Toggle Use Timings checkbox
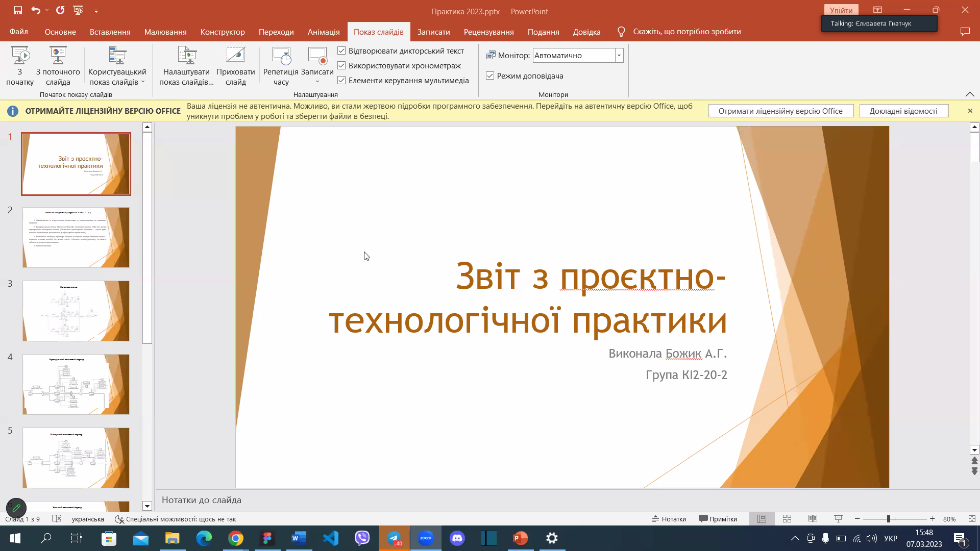This screenshot has width=980, height=551. pos(341,66)
